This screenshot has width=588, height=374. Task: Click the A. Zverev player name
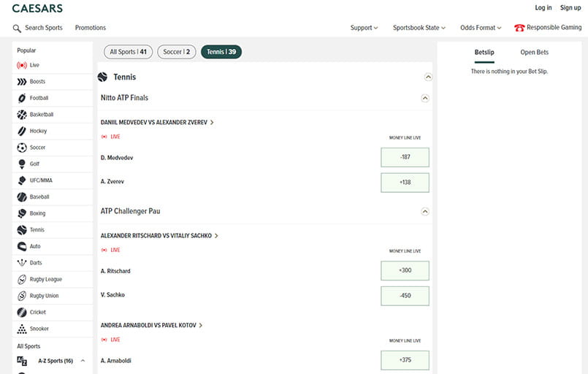tap(112, 182)
